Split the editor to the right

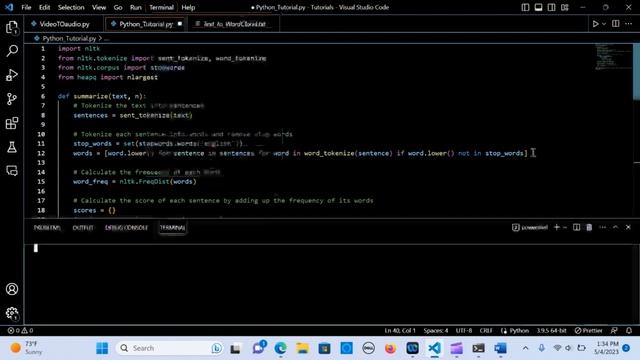pos(616,24)
